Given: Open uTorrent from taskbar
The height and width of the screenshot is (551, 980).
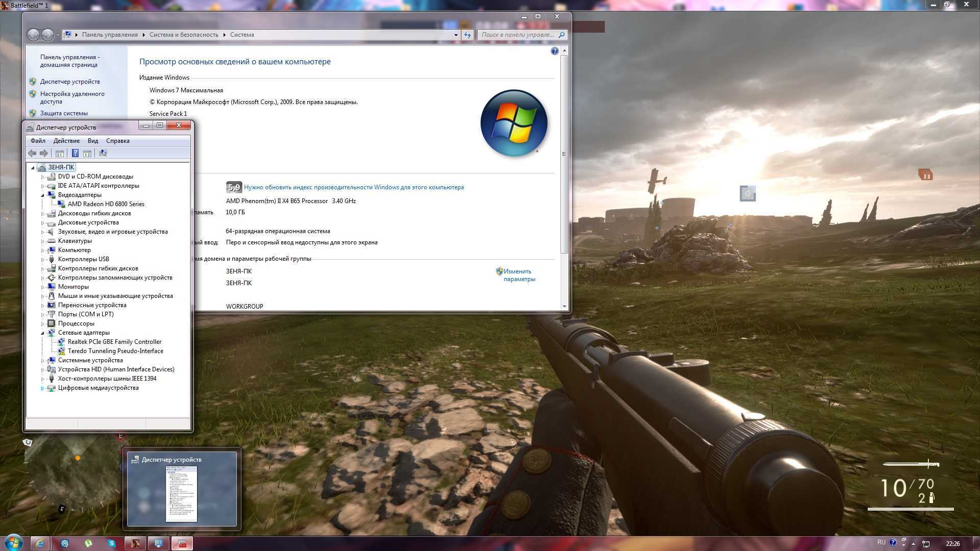Looking at the screenshot, I should click(88, 543).
